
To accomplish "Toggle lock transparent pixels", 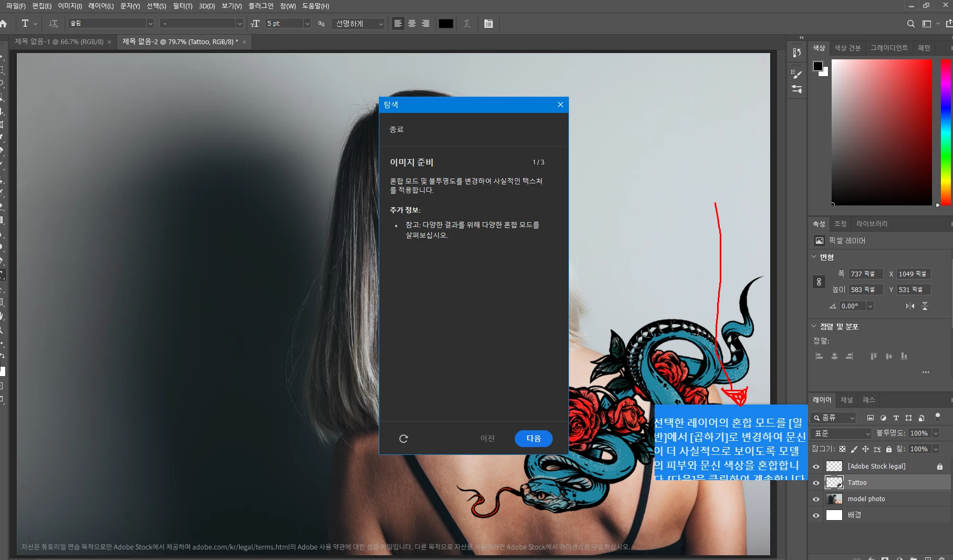I will click(842, 449).
